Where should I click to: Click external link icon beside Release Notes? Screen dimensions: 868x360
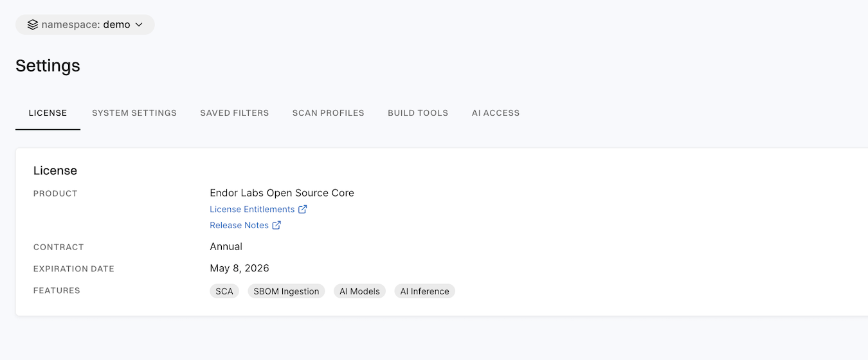[276, 226]
